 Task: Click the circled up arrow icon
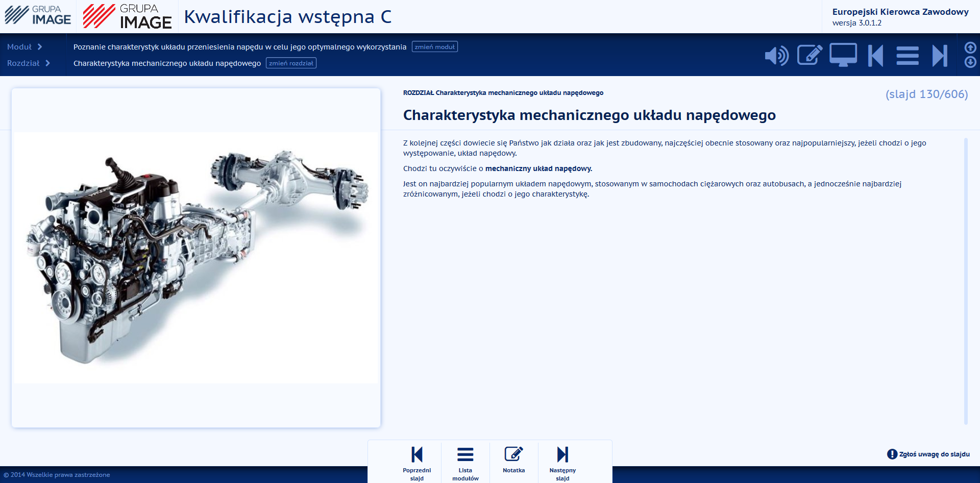coord(970,47)
